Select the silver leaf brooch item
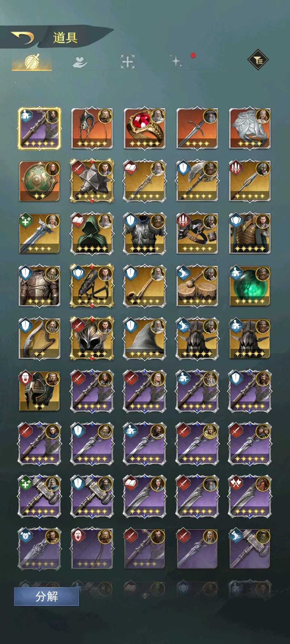 tap(250, 128)
